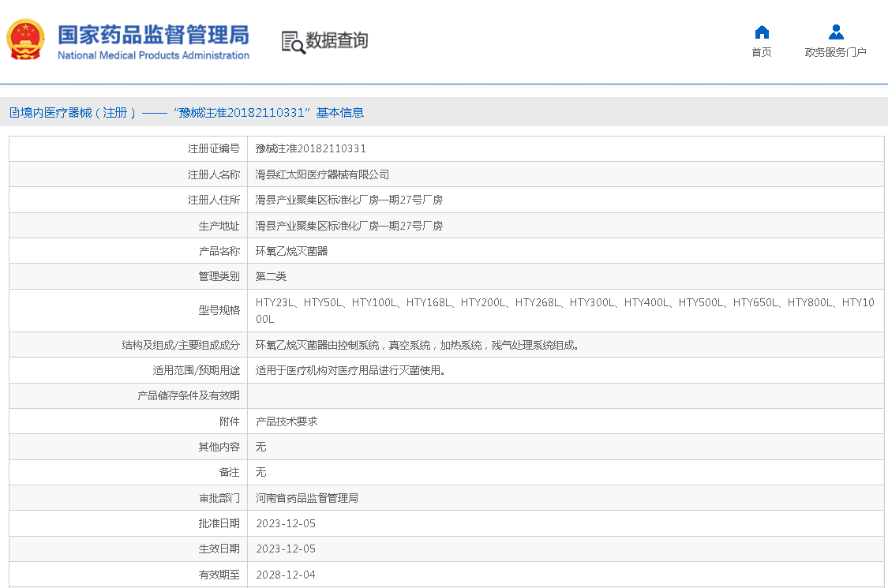Click the small icon before 境内医疗器械 heading
Image resolution: width=888 pixels, height=588 pixels.
14,113
